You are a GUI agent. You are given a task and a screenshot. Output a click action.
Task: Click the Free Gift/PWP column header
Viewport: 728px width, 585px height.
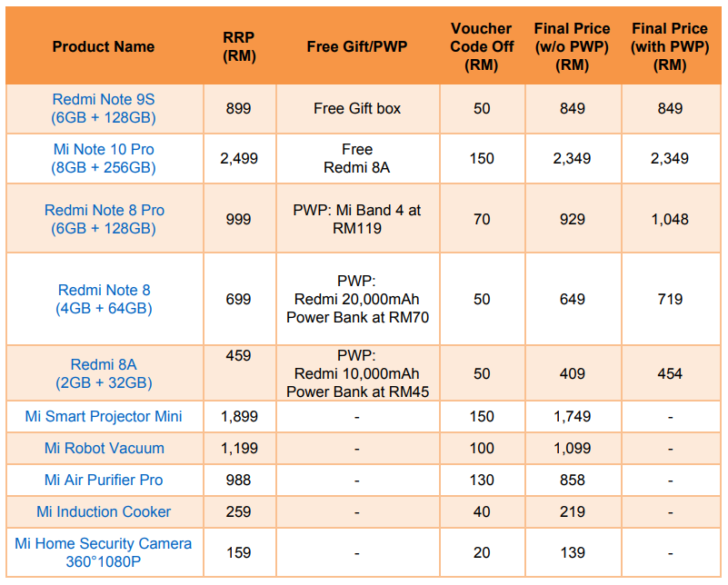pos(357,46)
